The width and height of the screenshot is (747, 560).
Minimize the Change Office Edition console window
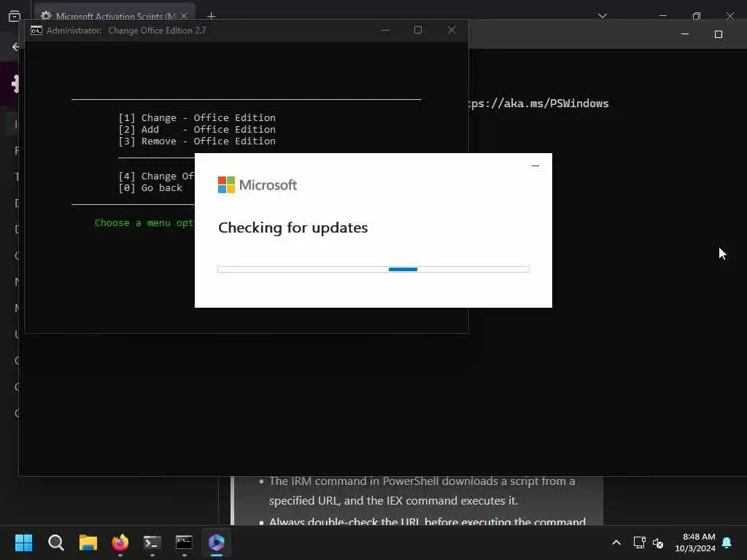click(x=385, y=31)
